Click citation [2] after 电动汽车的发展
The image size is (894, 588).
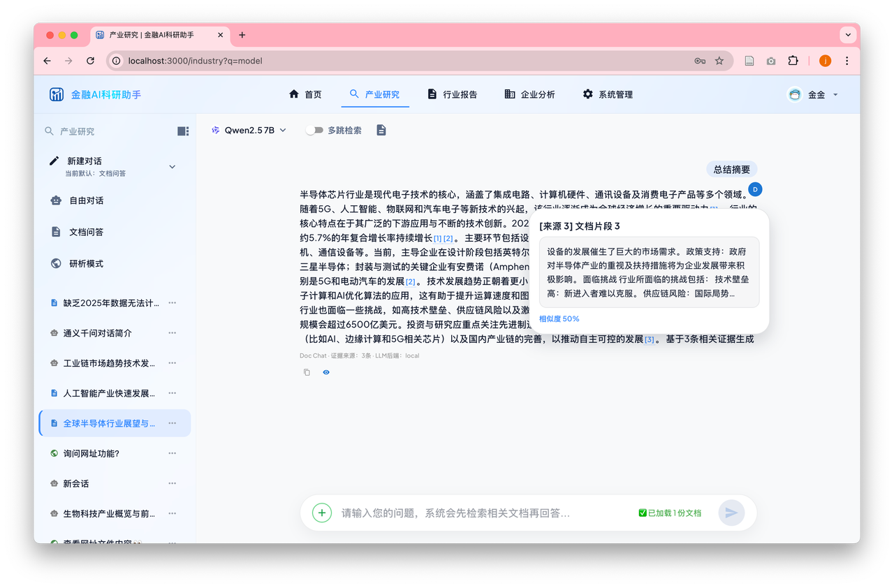[411, 282]
